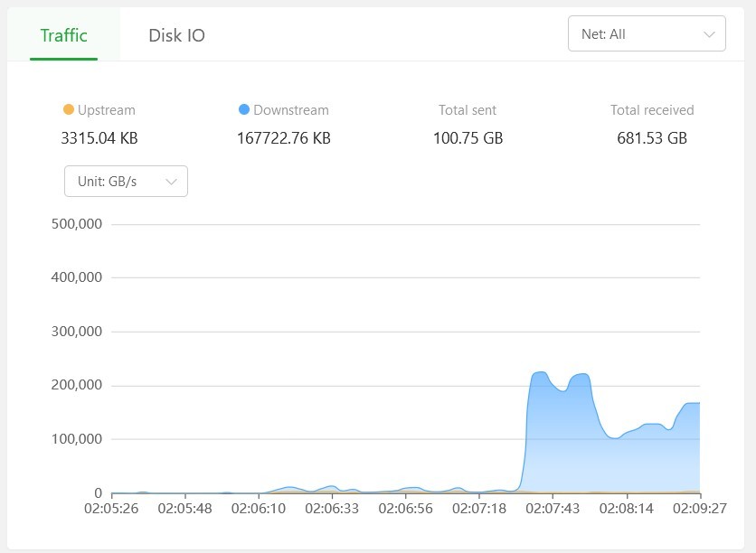Select the 100.75 GB total sent value
Viewport: 756px width, 553px height.
(468, 138)
